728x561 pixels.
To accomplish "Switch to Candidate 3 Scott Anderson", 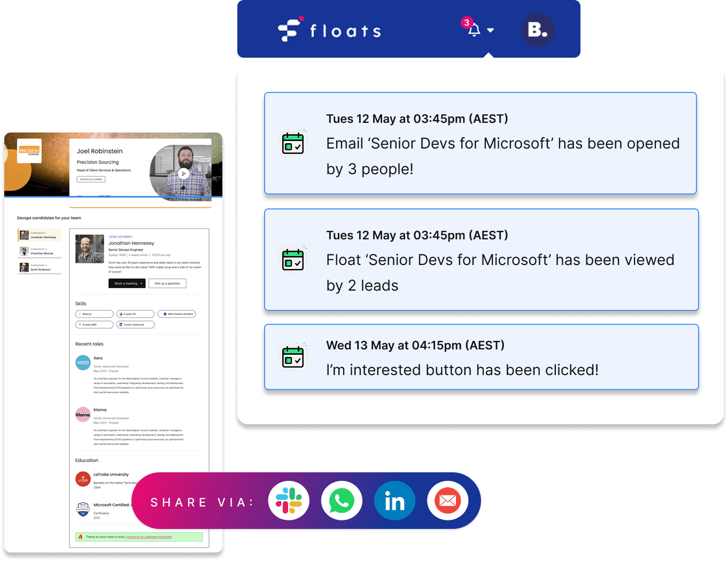I will pos(40,268).
